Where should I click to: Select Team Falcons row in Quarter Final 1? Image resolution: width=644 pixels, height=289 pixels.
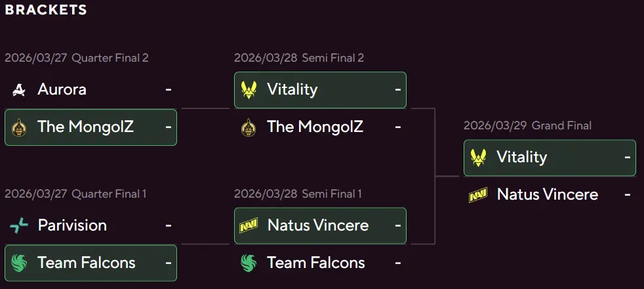tap(91, 263)
